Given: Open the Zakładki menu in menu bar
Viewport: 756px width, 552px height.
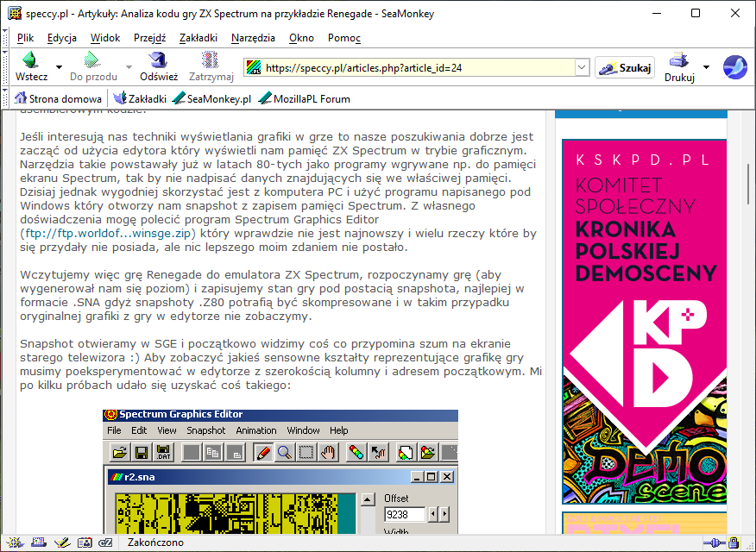Looking at the screenshot, I should point(198,38).
